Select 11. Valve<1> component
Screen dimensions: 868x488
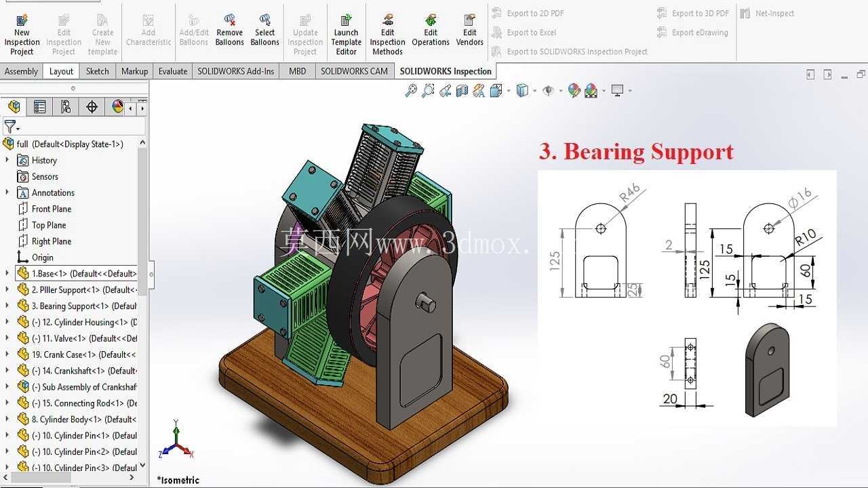(77, 338)
